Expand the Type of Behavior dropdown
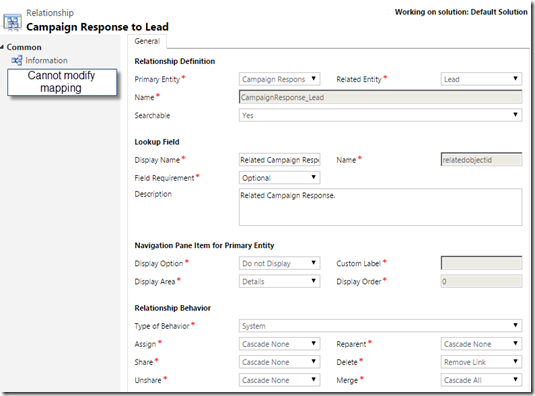Image resolution: width=535 pixels, height=396 pixels. pos(380,326)
